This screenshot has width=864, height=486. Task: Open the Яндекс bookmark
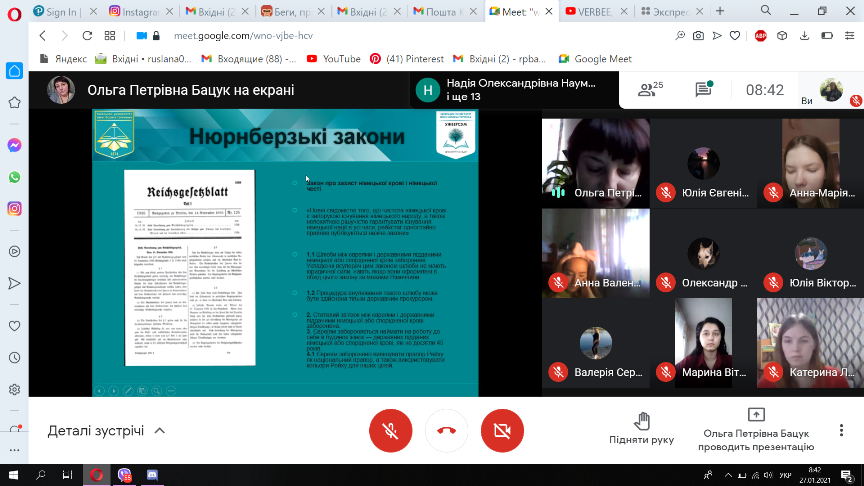click(63, 59)
